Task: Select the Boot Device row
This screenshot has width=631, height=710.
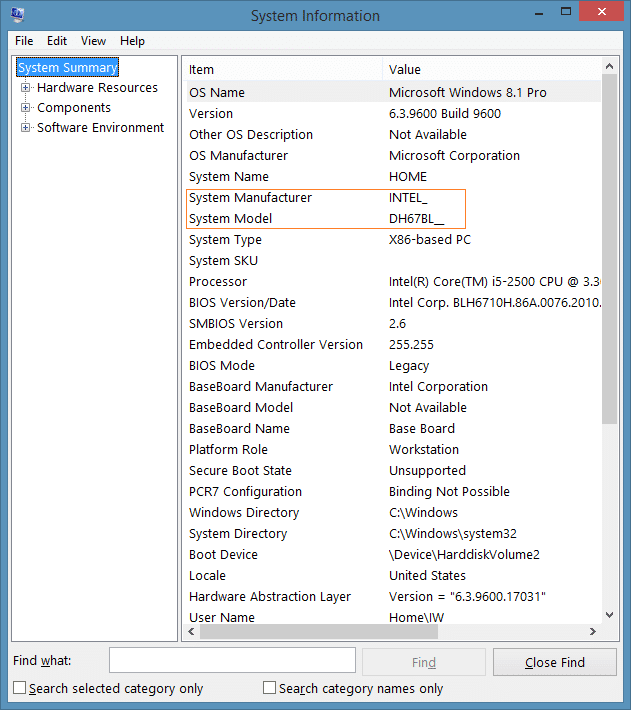Action: click(393, 555)
